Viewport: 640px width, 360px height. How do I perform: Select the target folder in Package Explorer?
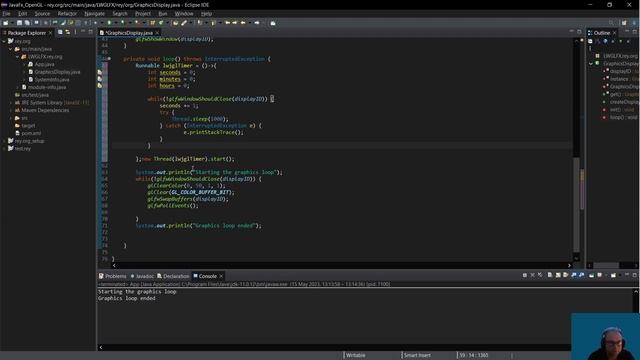pyautogui.click(x=28, y=126)
